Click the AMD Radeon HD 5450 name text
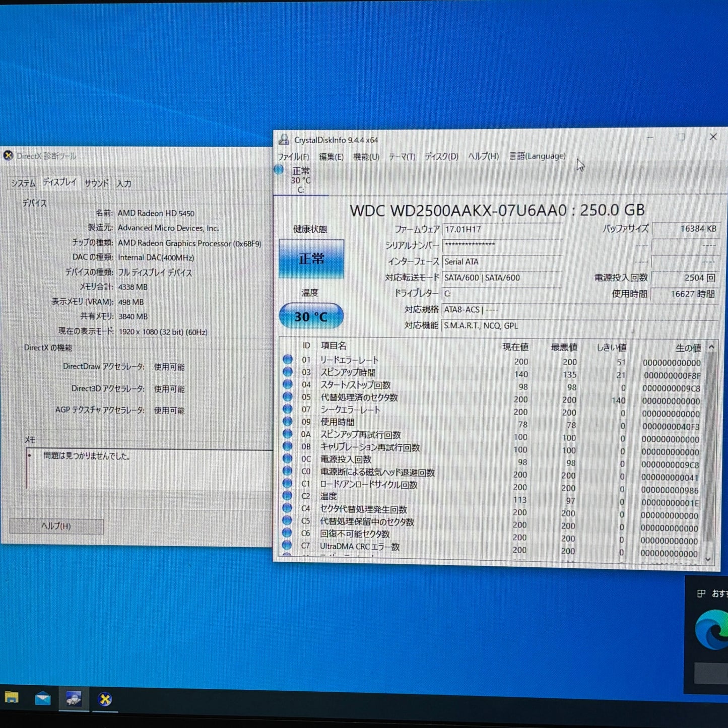The image size is (728, 728). pyautogui.click(x=156, y=213)
